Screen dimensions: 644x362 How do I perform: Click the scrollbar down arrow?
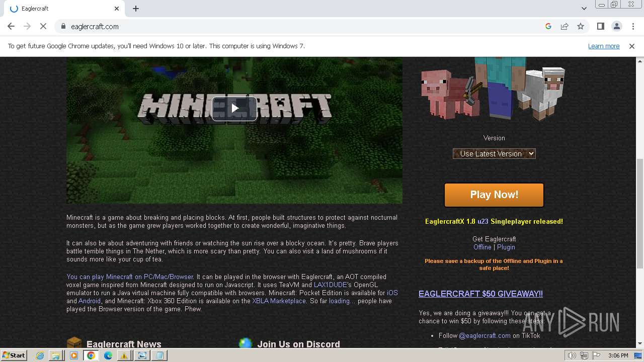(x=639, y=344)
